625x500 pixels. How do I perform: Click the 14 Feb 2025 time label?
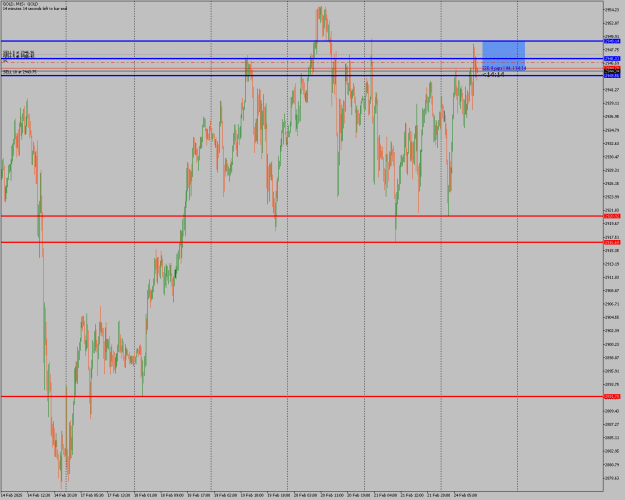click(x=12, y=496)
